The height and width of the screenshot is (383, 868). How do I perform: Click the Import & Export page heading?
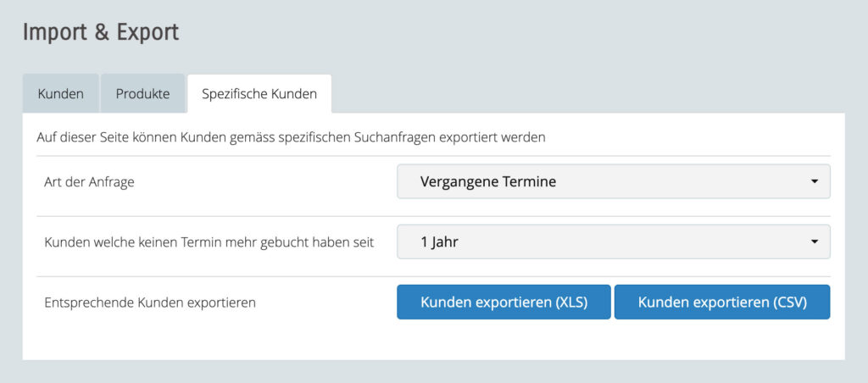click(101, 32)
